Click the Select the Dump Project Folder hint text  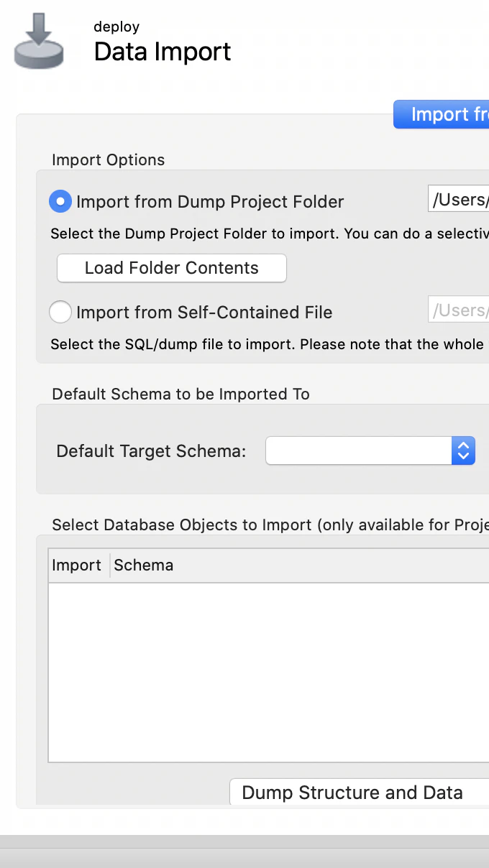270,234
